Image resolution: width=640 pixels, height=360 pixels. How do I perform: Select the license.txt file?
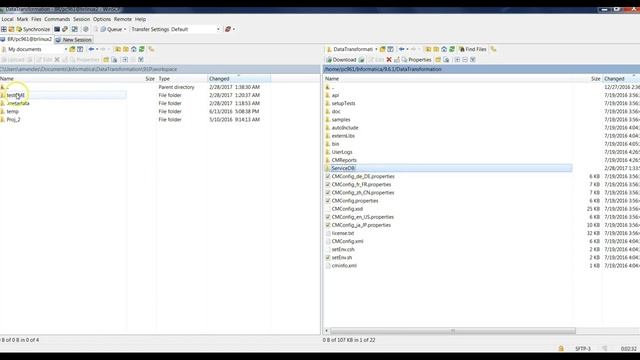pyautogui.click(x=343, y=233)
